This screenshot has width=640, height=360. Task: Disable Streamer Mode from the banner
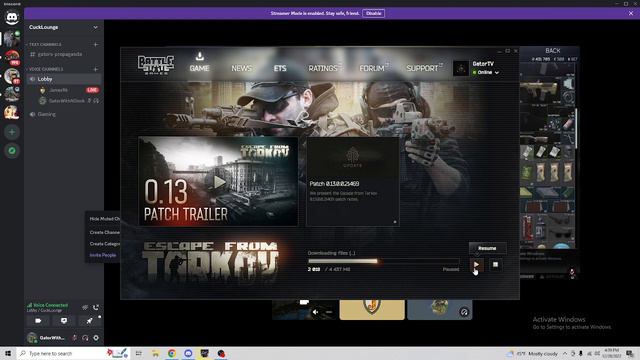tap(373, 13)
